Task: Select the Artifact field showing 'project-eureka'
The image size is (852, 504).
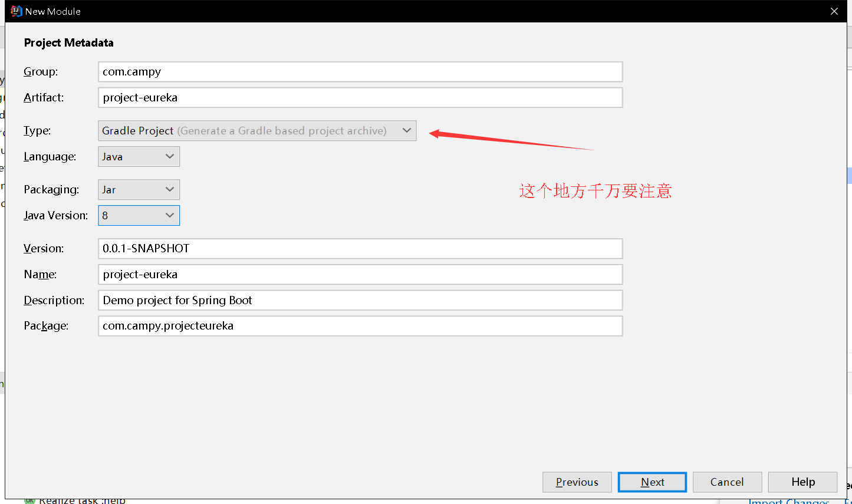Action: (360, 97)
